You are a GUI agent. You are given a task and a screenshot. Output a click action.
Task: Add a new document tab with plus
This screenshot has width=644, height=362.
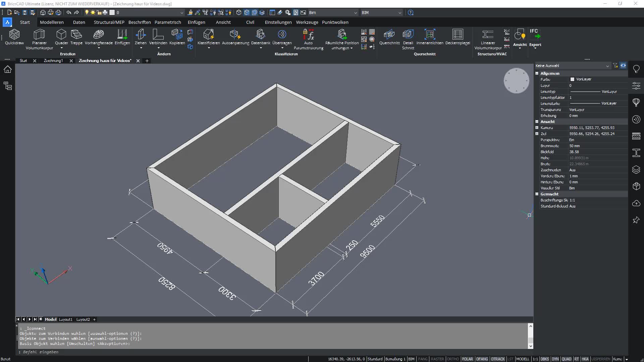(147, 61)
